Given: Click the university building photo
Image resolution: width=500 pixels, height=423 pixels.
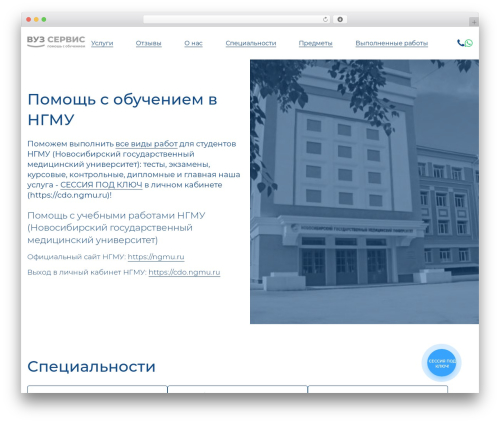Looking at the screenshot, I should click(364, 192).
